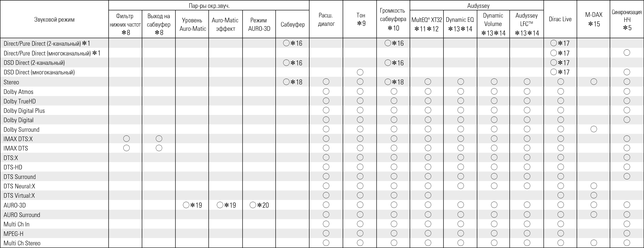The height and width of the screenshot is (248, 644).
Task: Click the Громкость сабвуфера column header
Action: tap(393, 19)
